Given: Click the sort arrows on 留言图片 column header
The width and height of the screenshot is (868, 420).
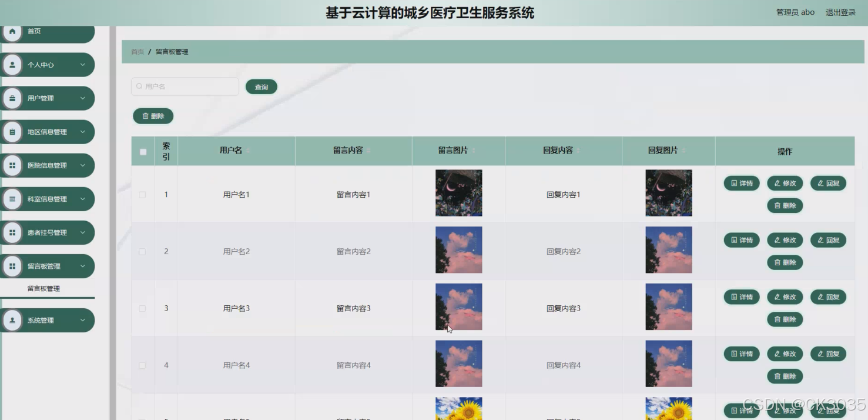Looking at the screenshot, I should click(474, 151).
